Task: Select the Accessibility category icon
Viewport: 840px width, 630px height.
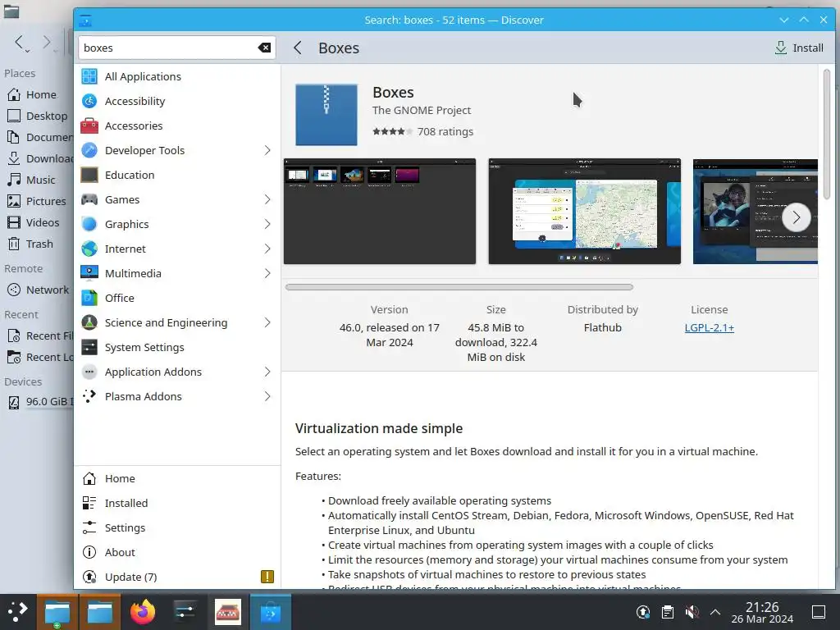Action: (89, 101)
